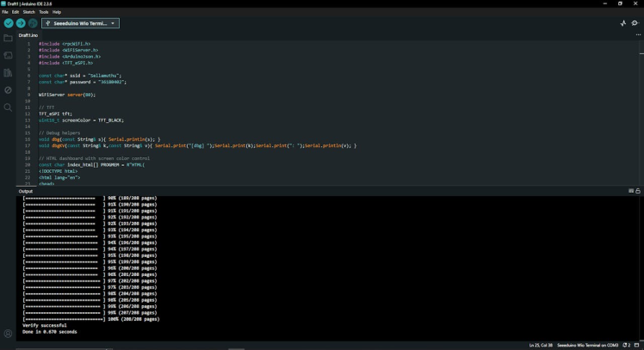Image resolution: width=644 pixels, height=350 pixels.
Task: Open the Edit menu
Action: [x=15, y=12]
